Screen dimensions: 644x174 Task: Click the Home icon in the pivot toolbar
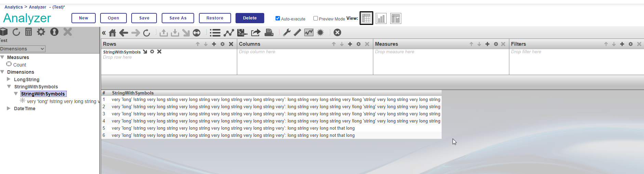[112, 33]
